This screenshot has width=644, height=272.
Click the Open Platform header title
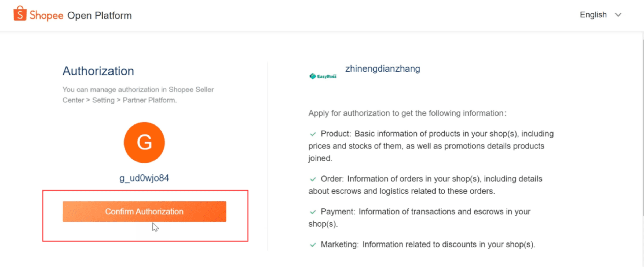tap(100, 16)
